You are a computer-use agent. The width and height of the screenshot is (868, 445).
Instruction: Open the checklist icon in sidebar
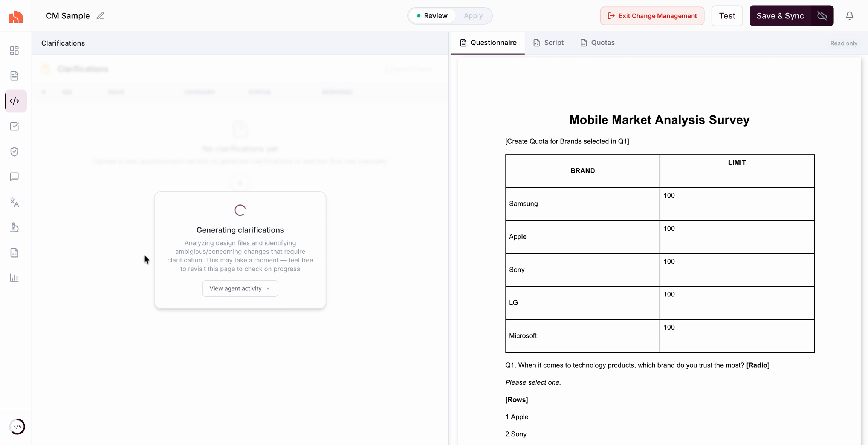pyautogui.click(x=14, y=126)
